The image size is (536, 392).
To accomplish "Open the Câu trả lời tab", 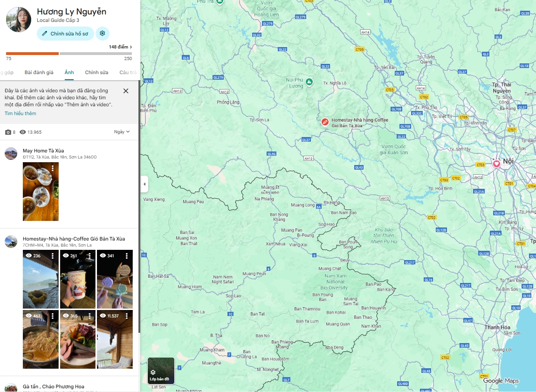I will click(x=128, y=72).
